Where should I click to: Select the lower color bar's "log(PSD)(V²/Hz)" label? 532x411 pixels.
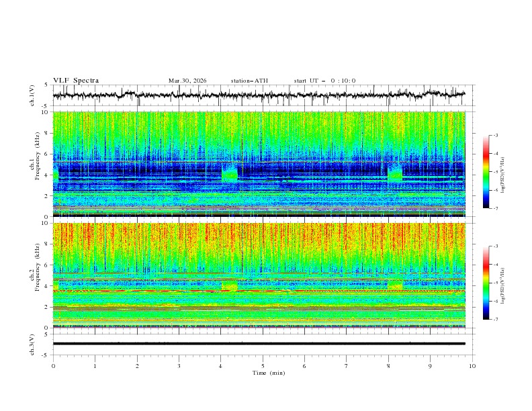pos(503,287)
